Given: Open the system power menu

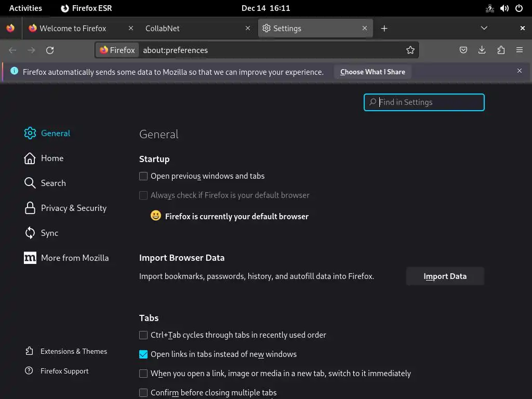Looking at the screenshot, I should 518,8.
